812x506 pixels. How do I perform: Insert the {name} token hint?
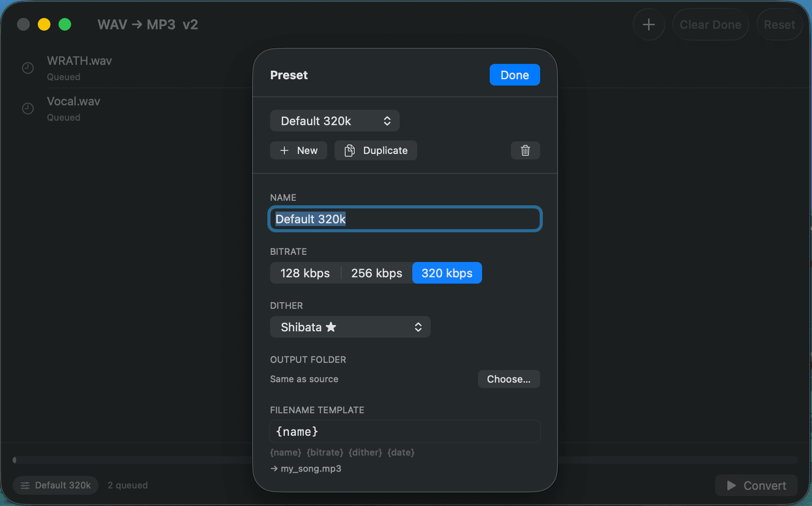[286, 452]
